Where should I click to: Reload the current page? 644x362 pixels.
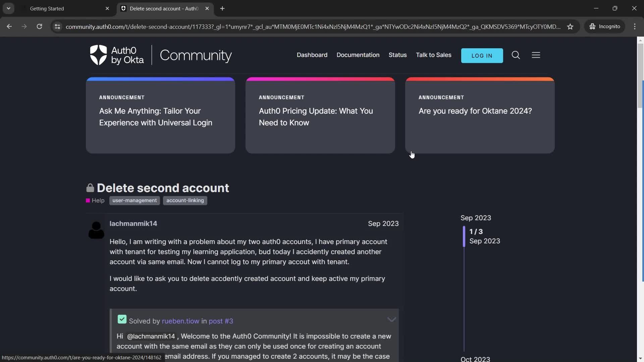click(39, 26)
